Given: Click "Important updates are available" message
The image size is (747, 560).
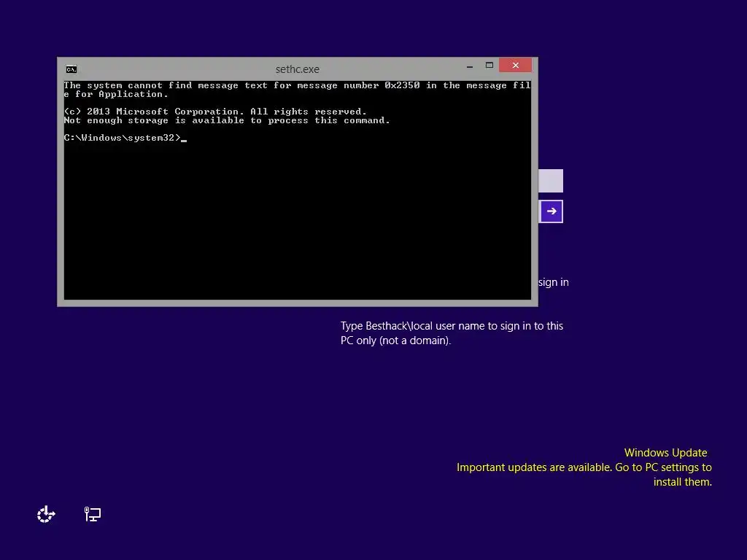Looking at the screenshot, I should 584,474.
